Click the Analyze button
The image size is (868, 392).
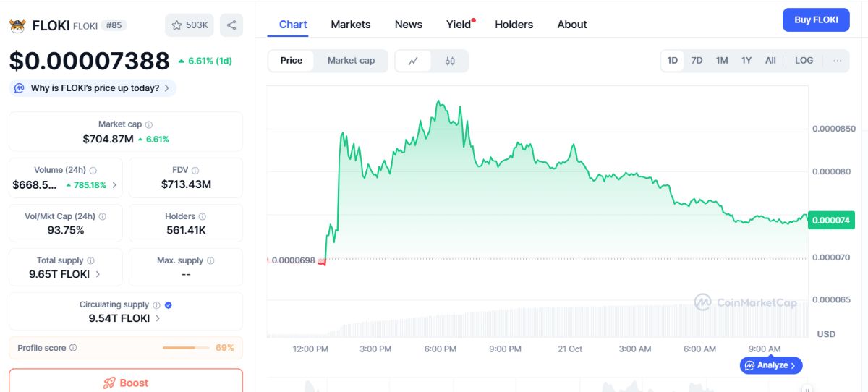[x=771, y=365]
